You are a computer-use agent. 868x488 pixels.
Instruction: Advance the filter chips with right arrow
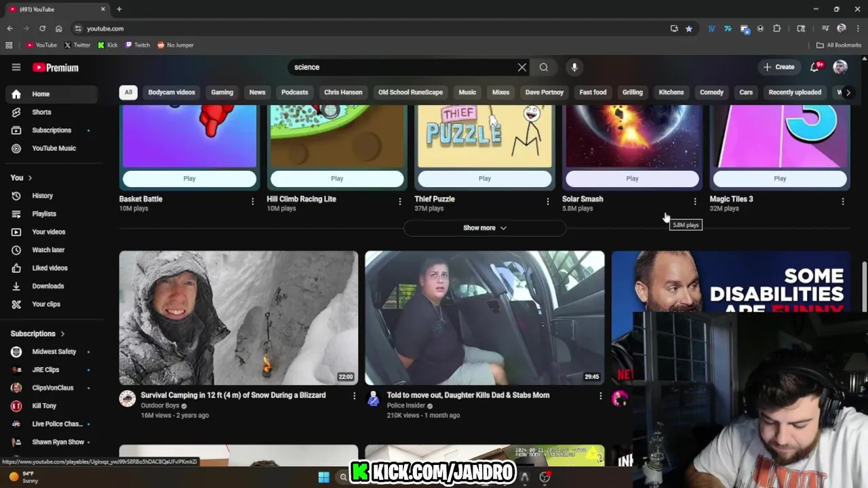point(848,92)
